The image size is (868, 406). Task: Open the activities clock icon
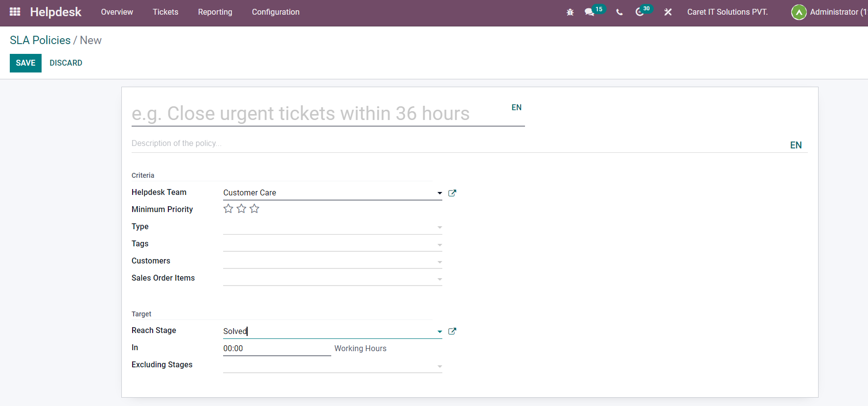pyautogui.click(x=640, y=12)
